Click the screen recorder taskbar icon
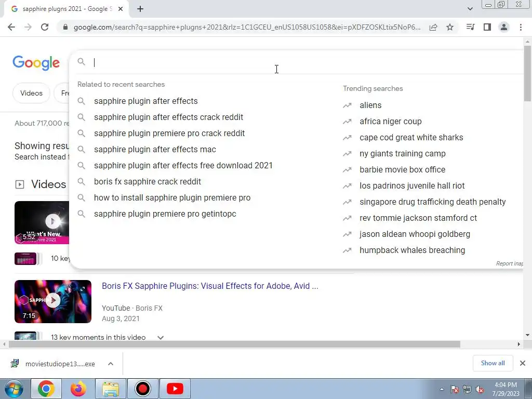532x399 pixels. [x=142, y=389]
